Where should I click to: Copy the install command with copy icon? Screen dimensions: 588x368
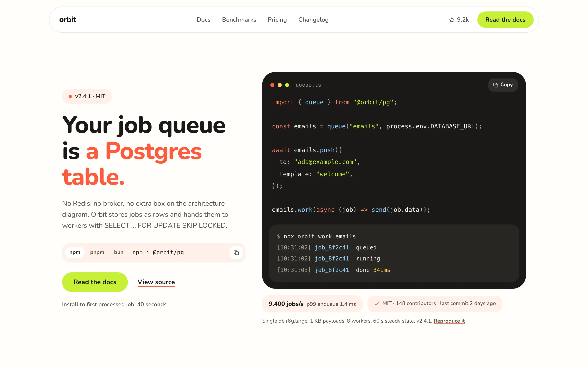(236, 252)
